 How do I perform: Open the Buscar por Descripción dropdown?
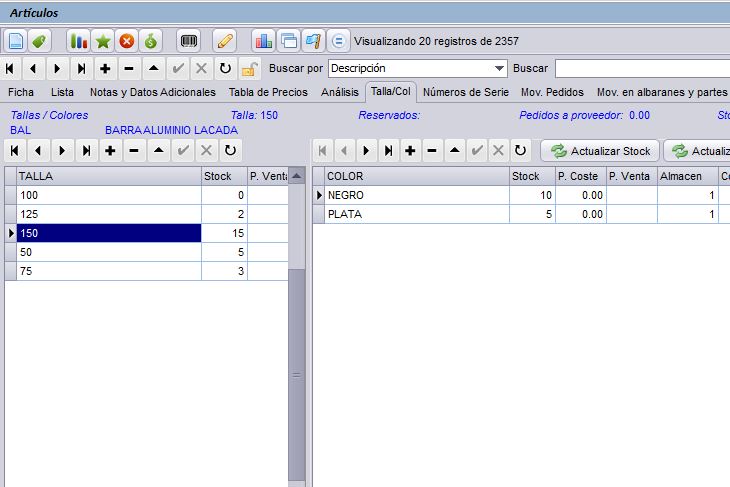click(499, 68)
